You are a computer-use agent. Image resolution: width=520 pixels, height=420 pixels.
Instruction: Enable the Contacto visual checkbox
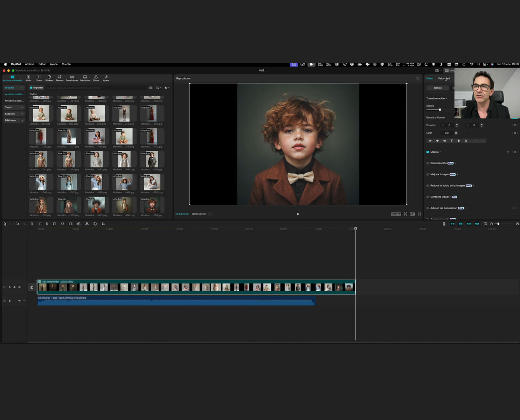tap(428, 197)
